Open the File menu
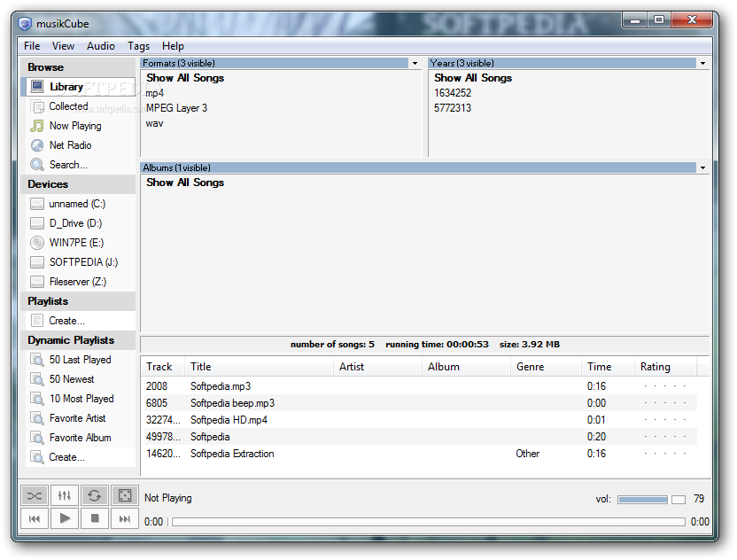Screen dimensions: 737x560 [32, 46]
